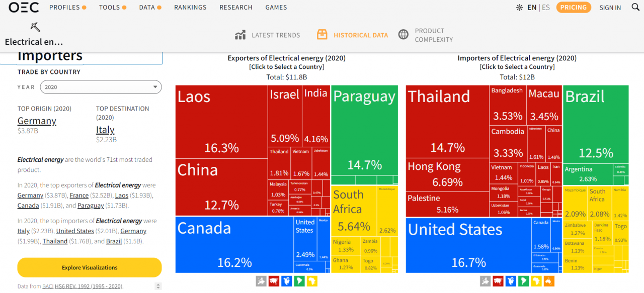Image resolution: width=644 pixels, height=293 pixels.
Task: Toggle the light/dark theme sun icon
Action: pyautogui.click(x=519, y=8)
